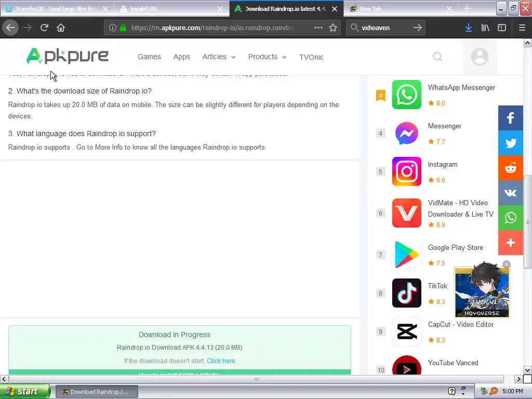Expand more share options plus button
Image resolution: width=532 pixels, height=399 pixels.
click(510, 243)
